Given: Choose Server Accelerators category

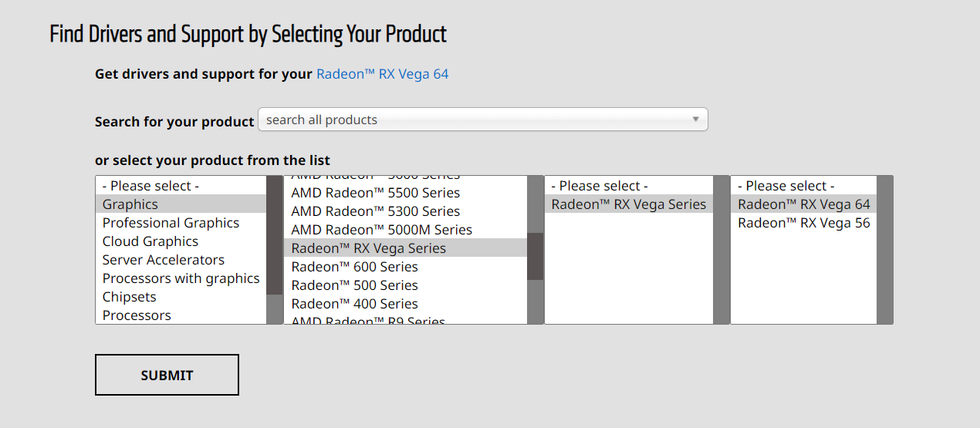Looking at the screenshot, I should pyautogui.click(x=164, y=260).
